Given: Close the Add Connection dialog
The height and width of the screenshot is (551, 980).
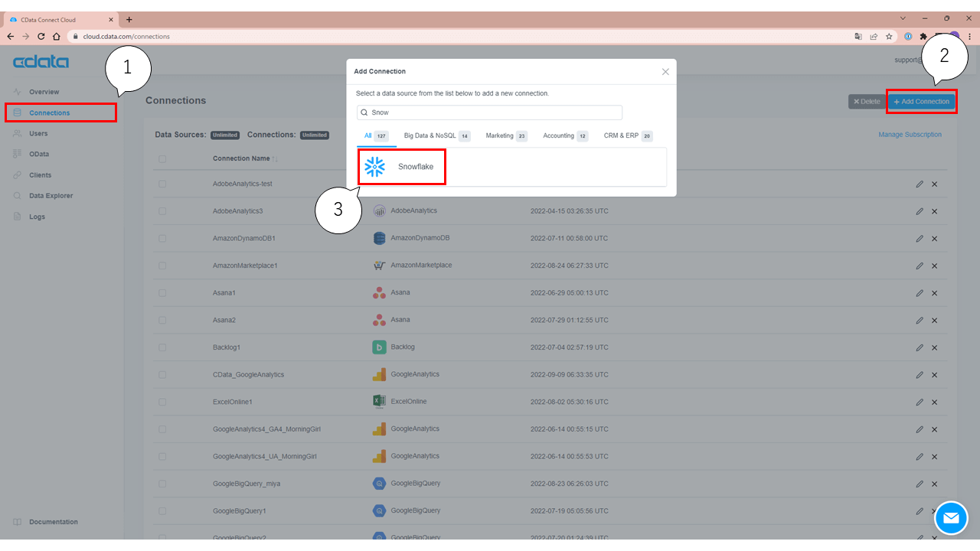Looking at the screenshot, I should (x=665, y=72).
